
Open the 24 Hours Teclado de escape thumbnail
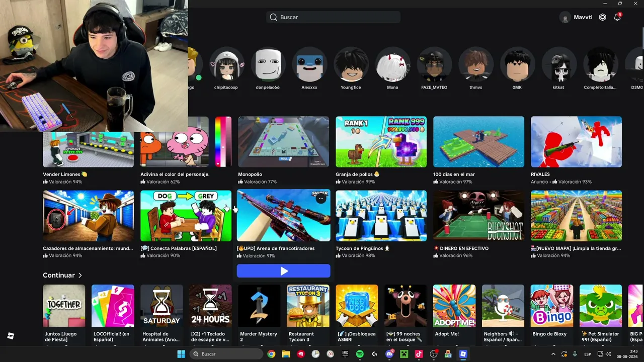tap(210, 306)
